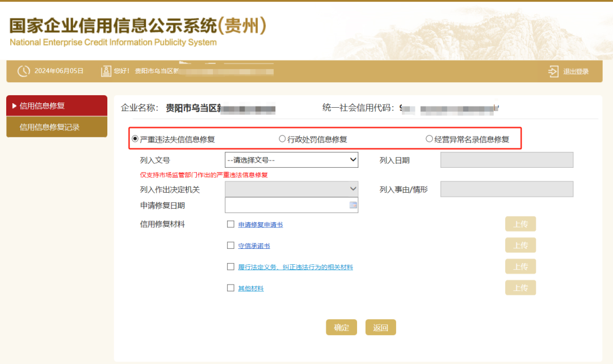Screen dimensions: 613x364
Task: Check the 履行法定义务 materials checkbox
Action: coord(230,266)
